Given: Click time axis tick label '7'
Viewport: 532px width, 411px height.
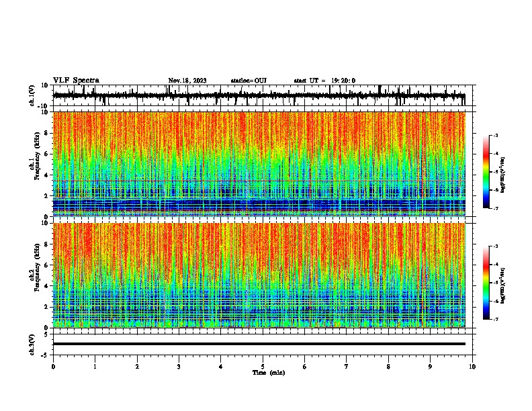Looking at the screenshot, I should [347, 367].
